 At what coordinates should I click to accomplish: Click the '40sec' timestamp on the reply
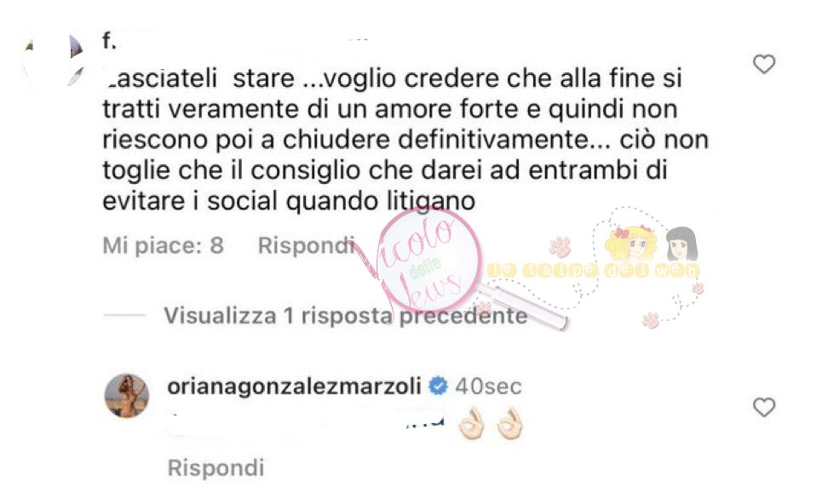pyautogui.click(x=489, y=387)
